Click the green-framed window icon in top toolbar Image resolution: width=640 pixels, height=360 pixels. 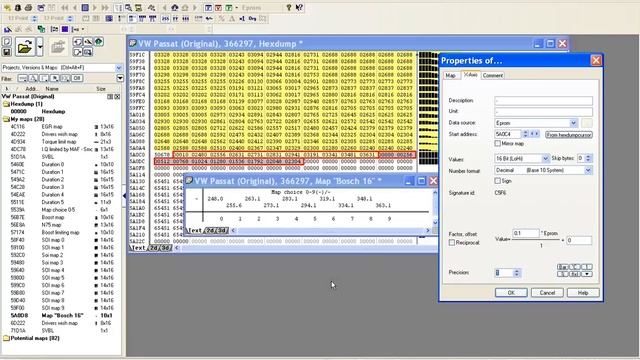[x=229, y=7]
